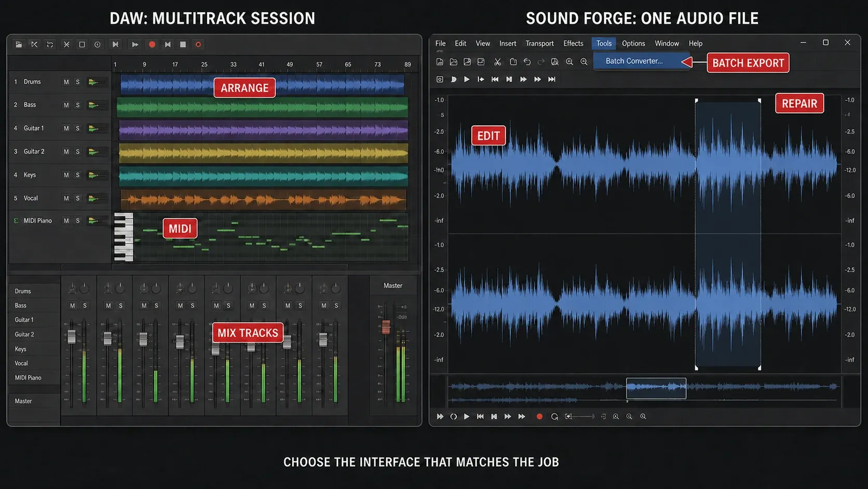
Task: Open the Insert menu in Sound Forge
Action: click(x=508, y=44)
